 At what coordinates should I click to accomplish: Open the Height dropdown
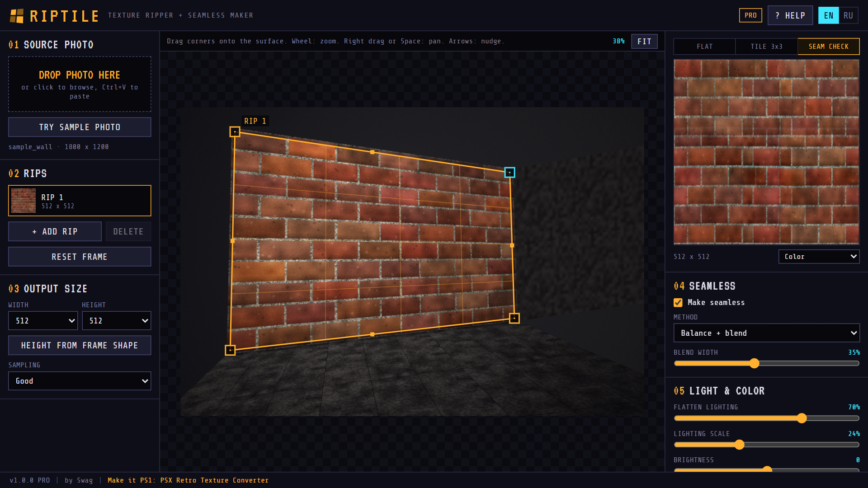(x=116, y=321)
